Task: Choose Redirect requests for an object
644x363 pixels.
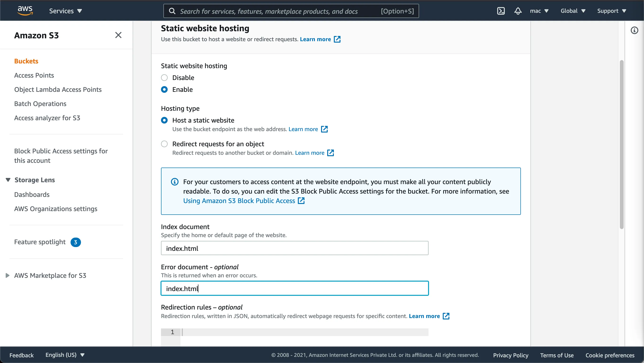Action: 164,144
